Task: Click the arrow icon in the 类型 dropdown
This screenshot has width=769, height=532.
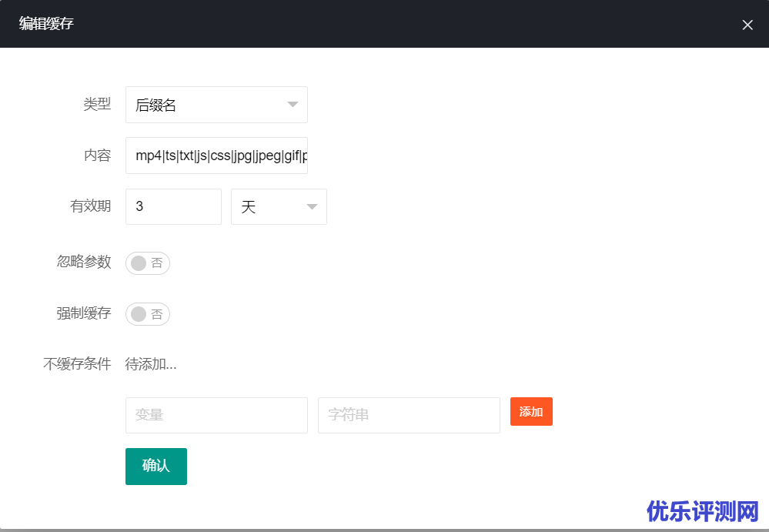Action: (293, 105)
